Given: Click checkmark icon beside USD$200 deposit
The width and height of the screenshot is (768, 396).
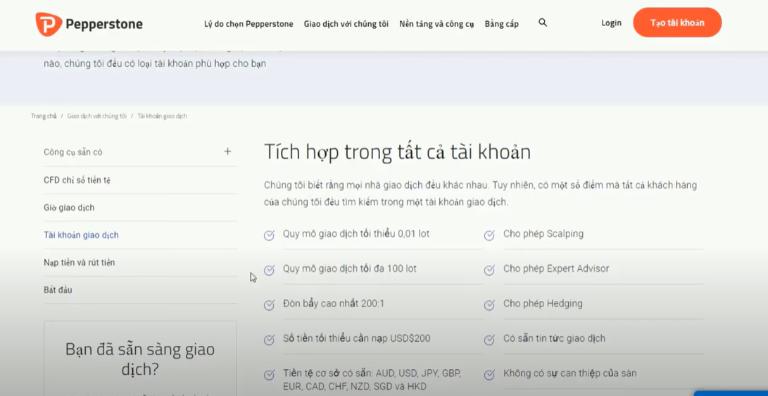Looking at the screenshot, I should tap(269, 340).
